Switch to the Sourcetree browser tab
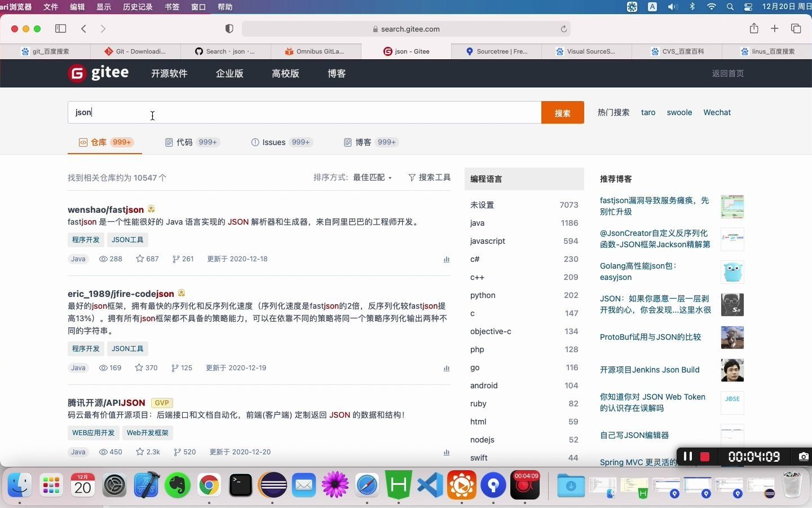 click(x=496, y=51)
